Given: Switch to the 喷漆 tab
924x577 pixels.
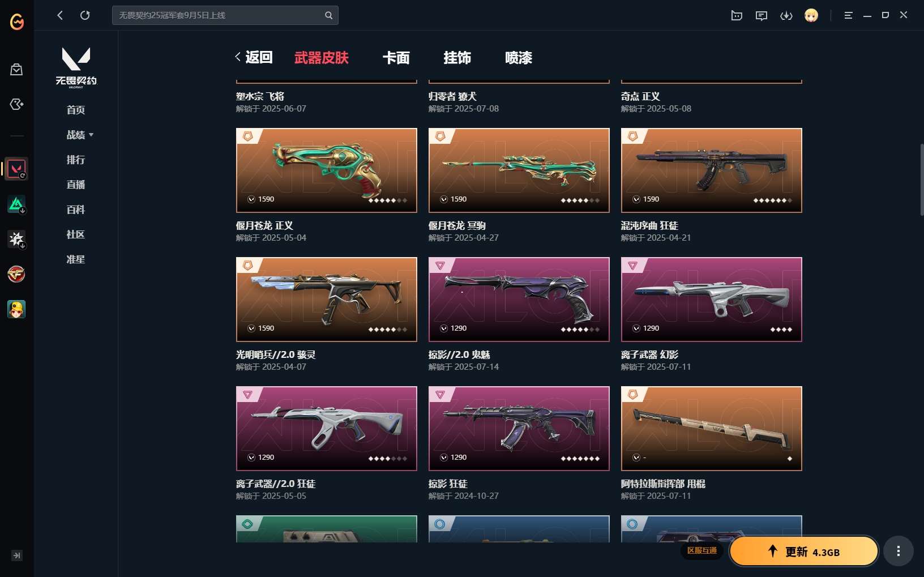Looking at the screenshot, I should pyautogui.click(x=519, y=58).
